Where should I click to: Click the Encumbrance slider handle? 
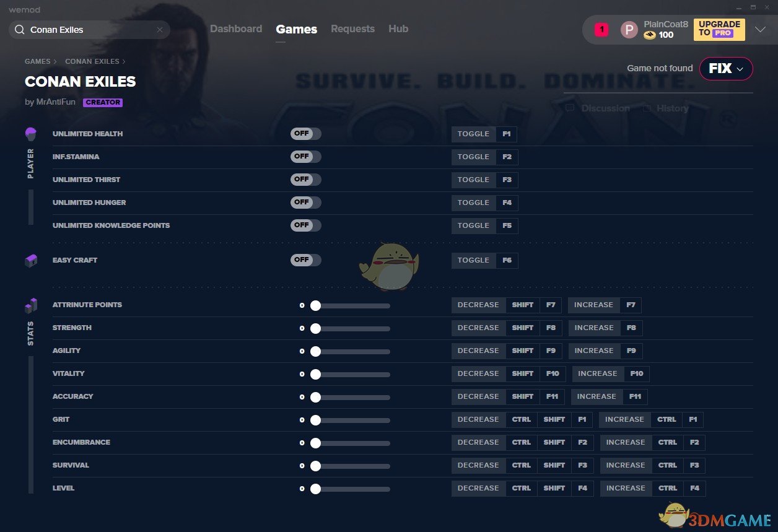click(x=315, y=443)
